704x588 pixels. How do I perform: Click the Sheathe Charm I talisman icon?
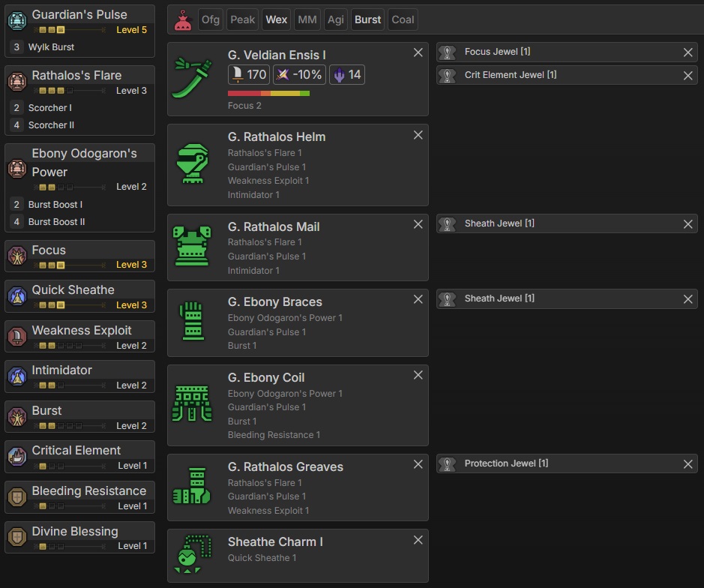(192, 556)
